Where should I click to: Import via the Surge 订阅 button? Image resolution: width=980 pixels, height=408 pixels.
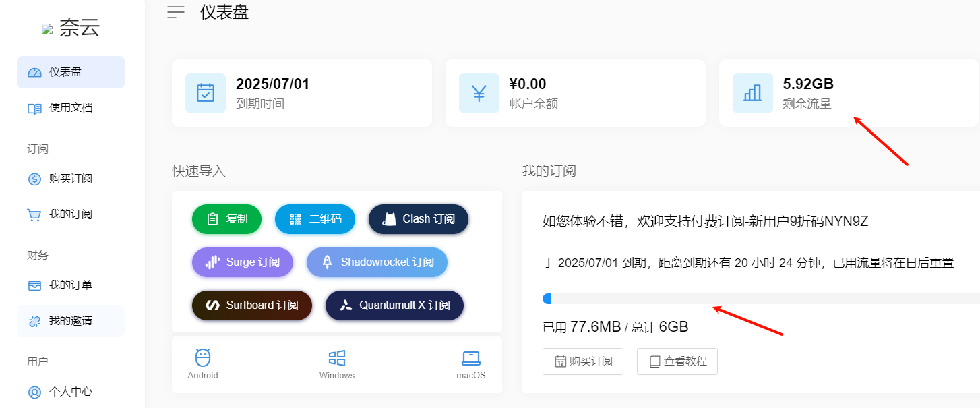(x=242, y=262)
